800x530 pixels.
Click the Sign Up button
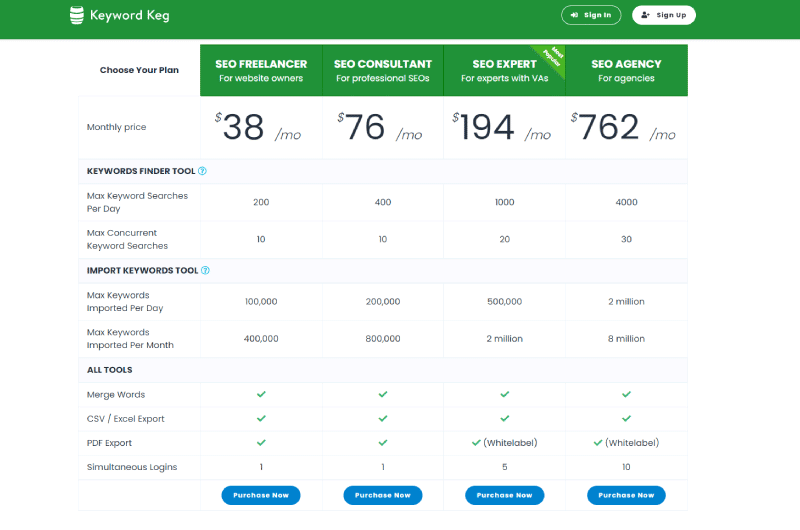pyautogui.click(x=664, y=15)
